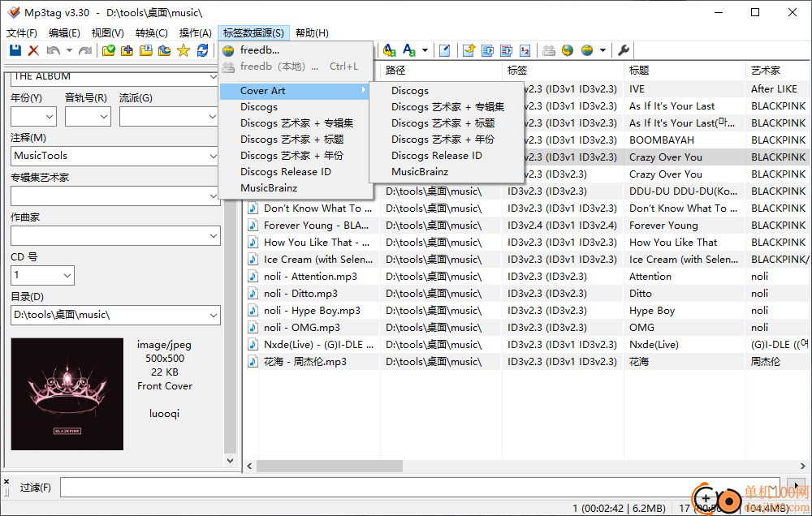Viewport: 812px width, 516px height.
Task: Click the 路径 column header
Action: point(441,71)
